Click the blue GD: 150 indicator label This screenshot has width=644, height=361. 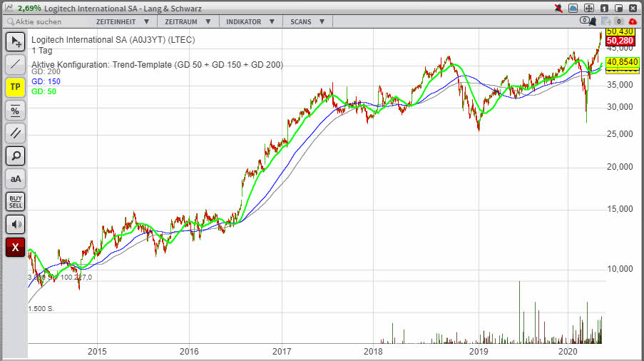tap(46, 81)
